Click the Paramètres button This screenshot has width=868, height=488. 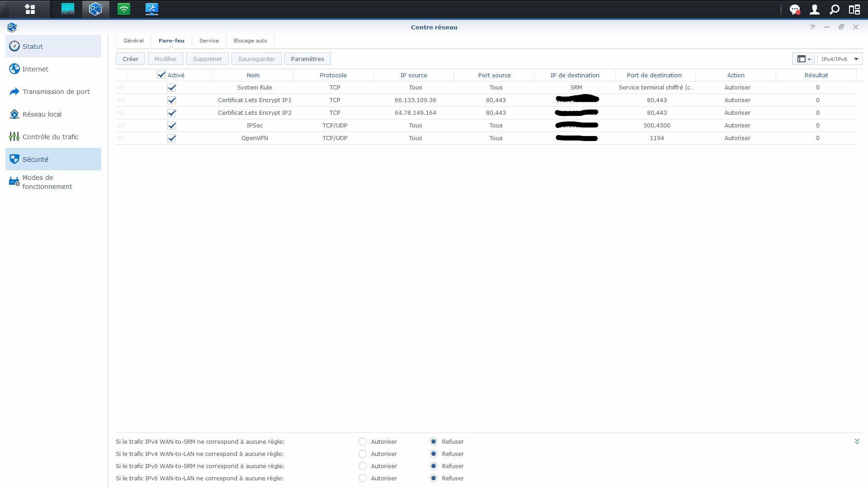point(307,59)
